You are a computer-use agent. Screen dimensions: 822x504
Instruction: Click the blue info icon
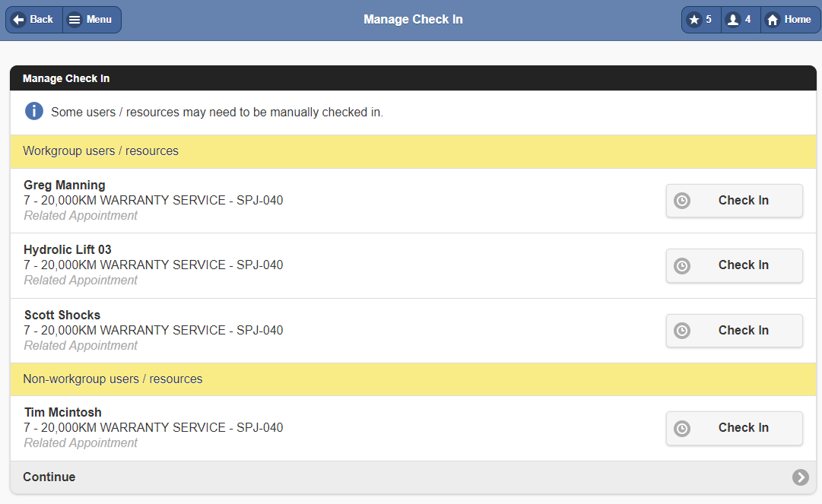point(34,112)
